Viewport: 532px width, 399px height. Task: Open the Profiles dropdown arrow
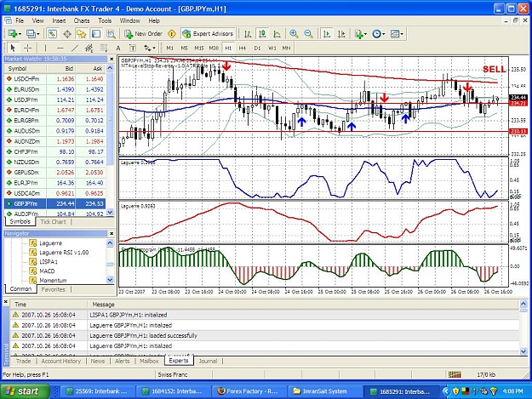click(38, 34)
